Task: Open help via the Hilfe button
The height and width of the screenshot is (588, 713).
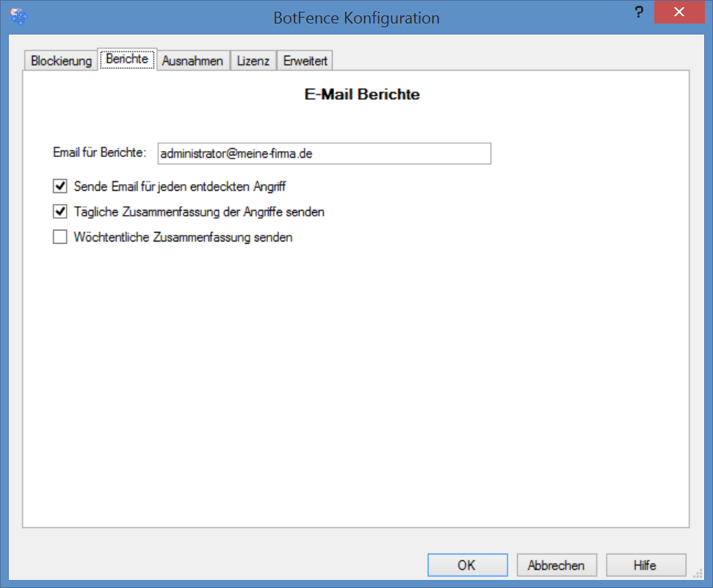Action: coord(646,565)
